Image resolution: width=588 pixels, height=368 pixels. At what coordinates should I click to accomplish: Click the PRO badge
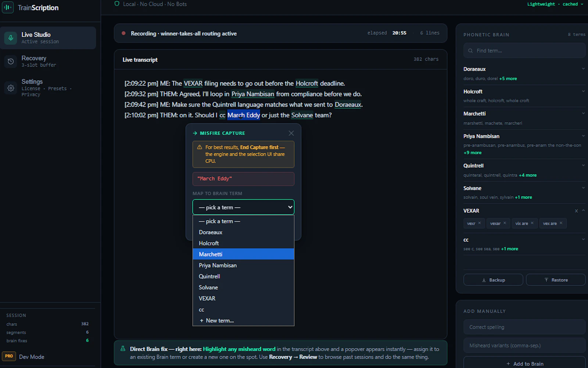(x=9, y=356)
